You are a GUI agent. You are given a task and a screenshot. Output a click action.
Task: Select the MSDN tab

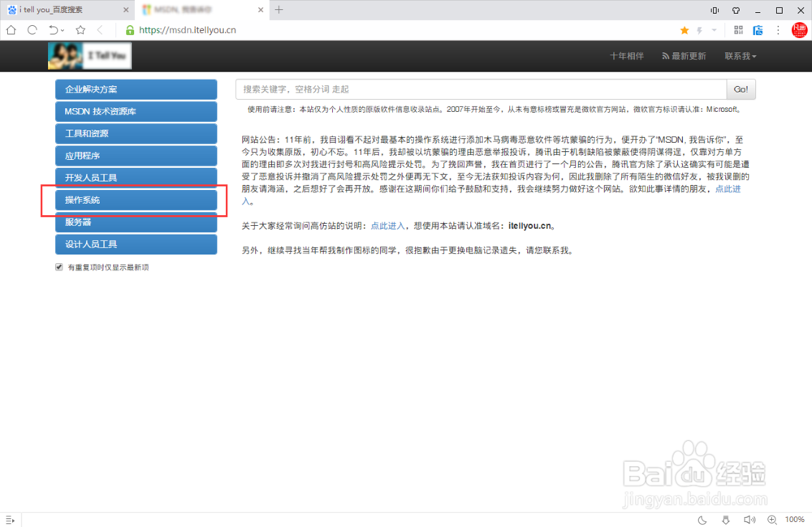(x=202, y=10)
